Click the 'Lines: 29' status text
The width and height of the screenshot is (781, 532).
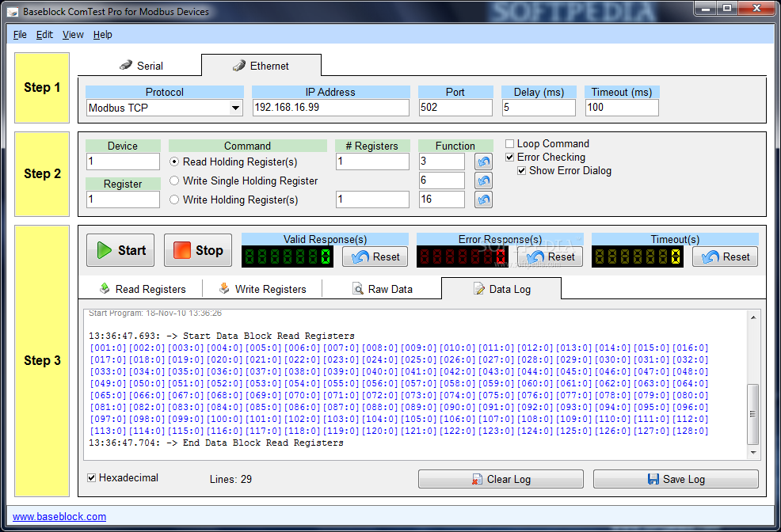[230, 479]
